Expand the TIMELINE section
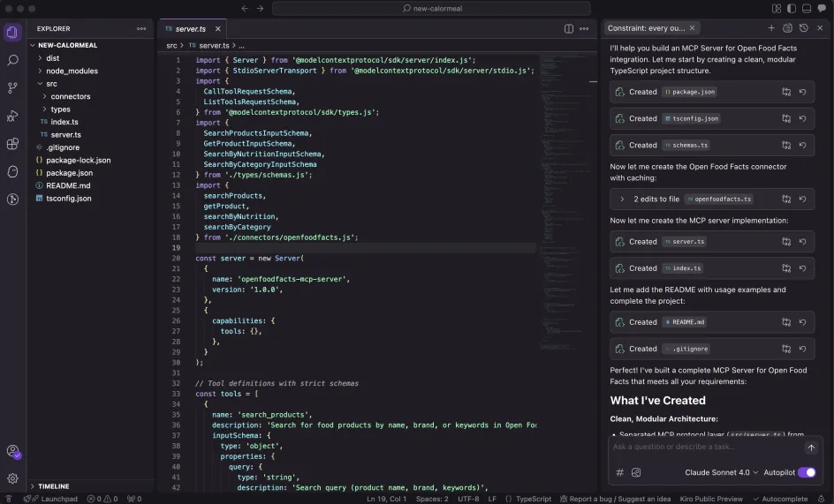This screenshot has width=834, height=504. click(x=53, y=486)
